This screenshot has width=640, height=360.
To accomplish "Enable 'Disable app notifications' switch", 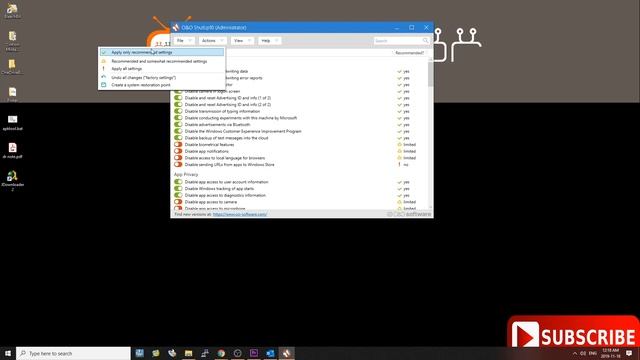I will (x=178, y=151).
